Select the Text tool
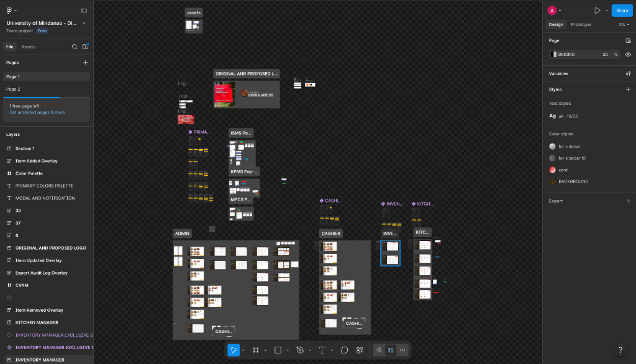636x364 pixels. 322,350
